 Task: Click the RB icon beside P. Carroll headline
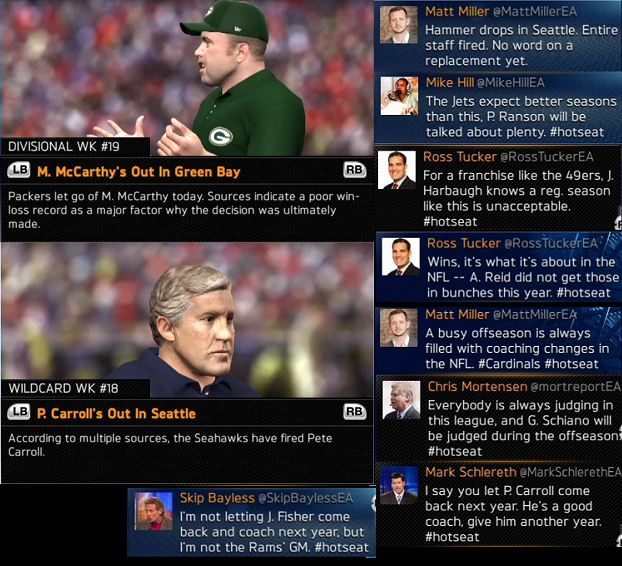(354, 412)
